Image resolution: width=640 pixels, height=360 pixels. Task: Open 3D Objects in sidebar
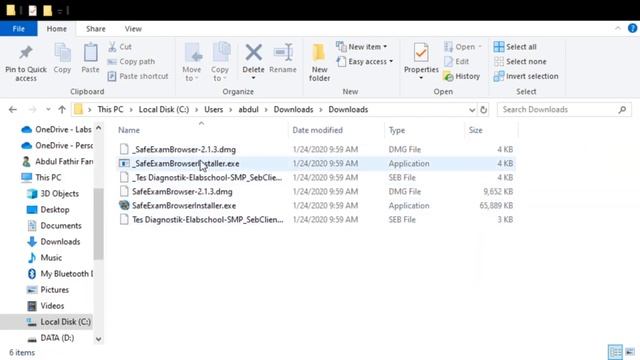(53, 193)
